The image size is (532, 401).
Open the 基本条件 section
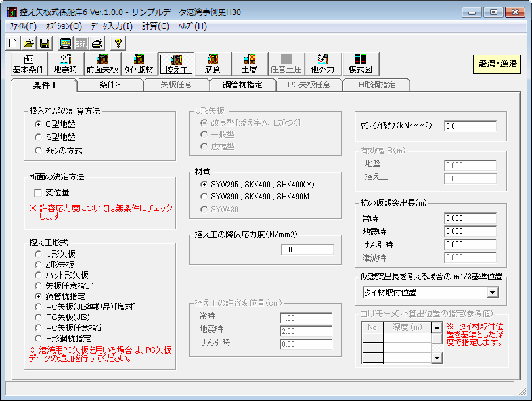pos(29,64)
